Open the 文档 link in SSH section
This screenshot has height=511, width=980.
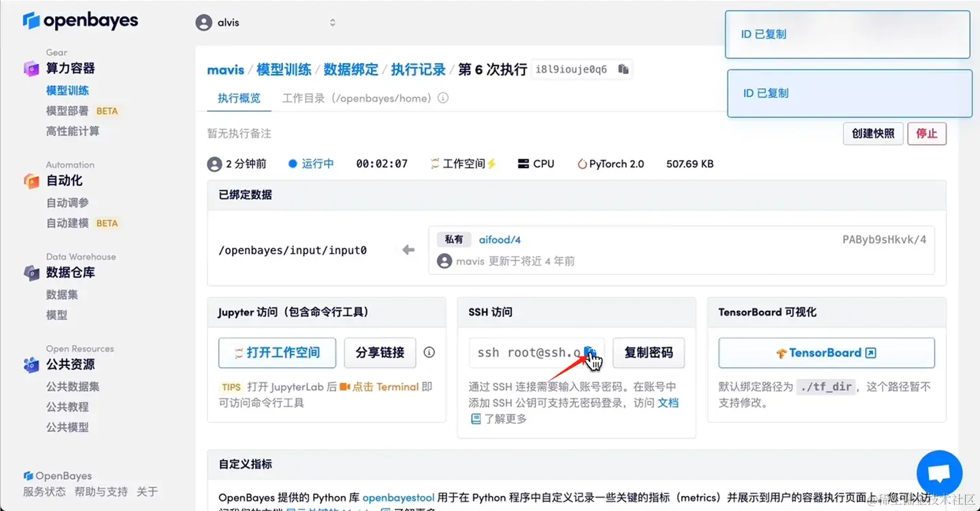pos(668,403)
